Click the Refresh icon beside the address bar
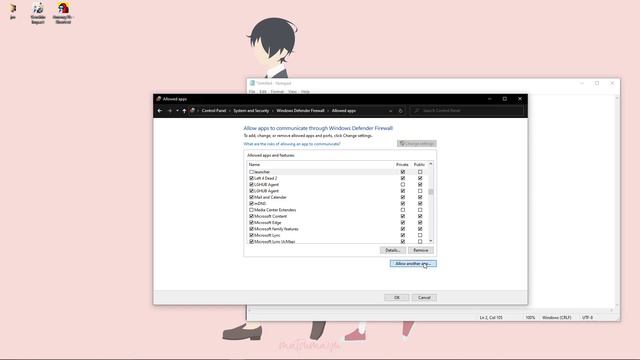Screen dimensions: 640x360 [x=400, y=111]
